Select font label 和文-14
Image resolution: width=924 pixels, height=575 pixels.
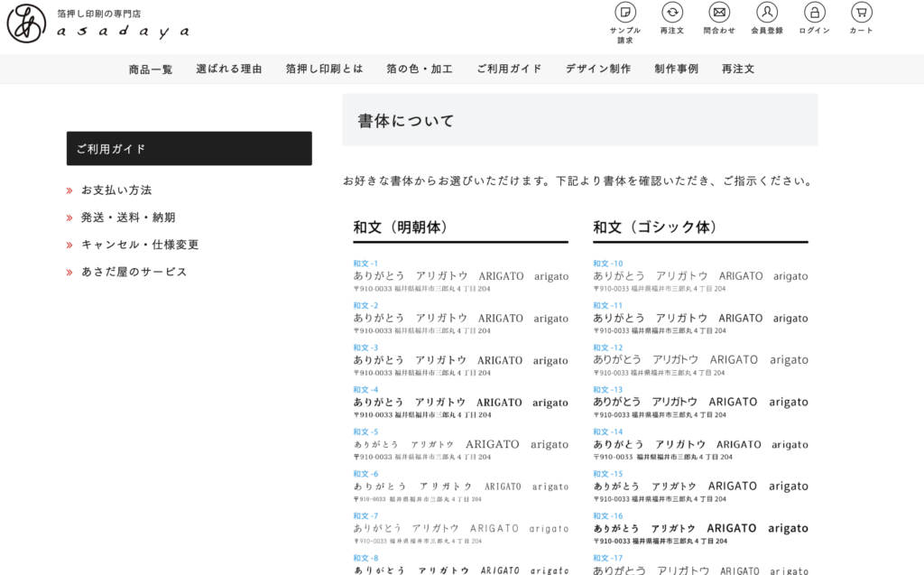coord(607,431)
